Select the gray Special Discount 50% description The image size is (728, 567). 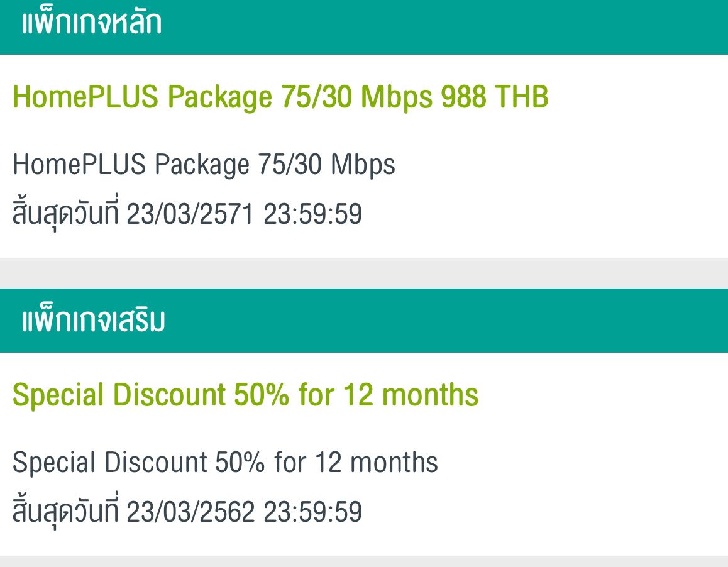225,463
